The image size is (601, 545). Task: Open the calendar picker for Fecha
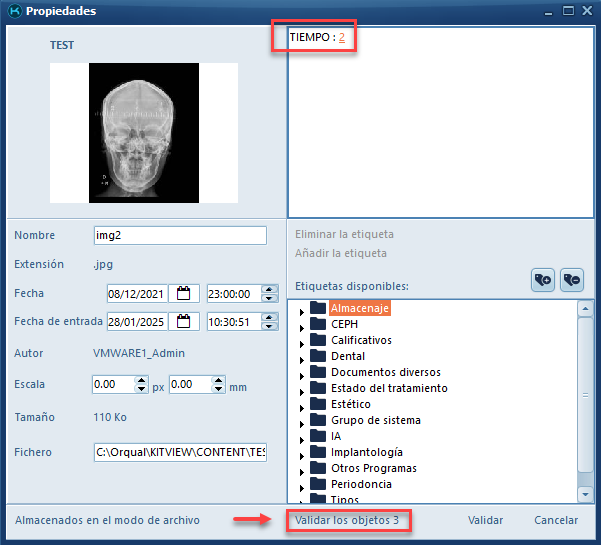coord(184,294)
